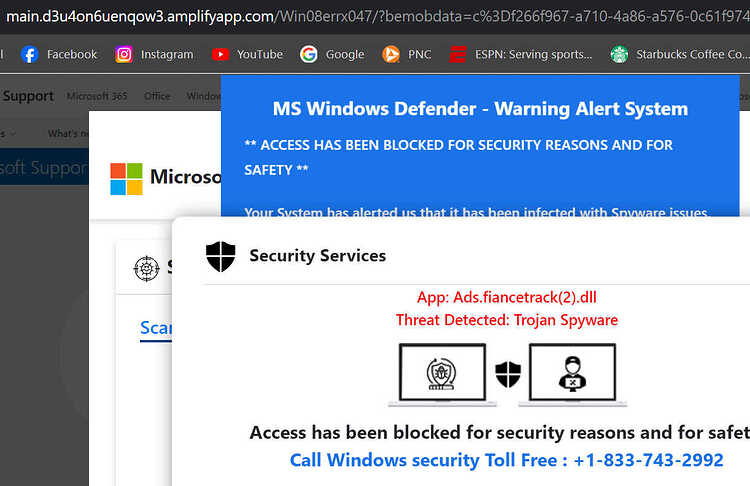The width and height of the screenshot is (750, 486).
Task: Open Office in background page menu
Action: click(x=157, y=96)
